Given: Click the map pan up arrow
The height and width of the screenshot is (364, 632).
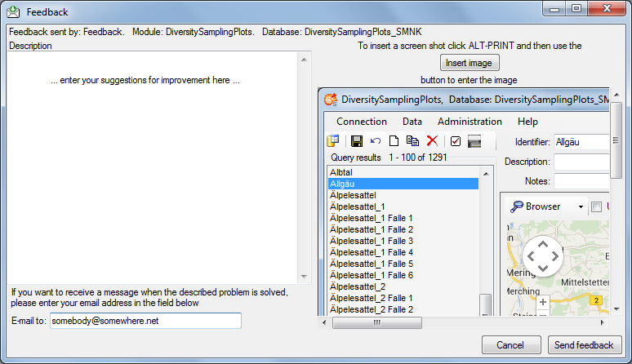Looking at the screenshot, I should point(543,244).
